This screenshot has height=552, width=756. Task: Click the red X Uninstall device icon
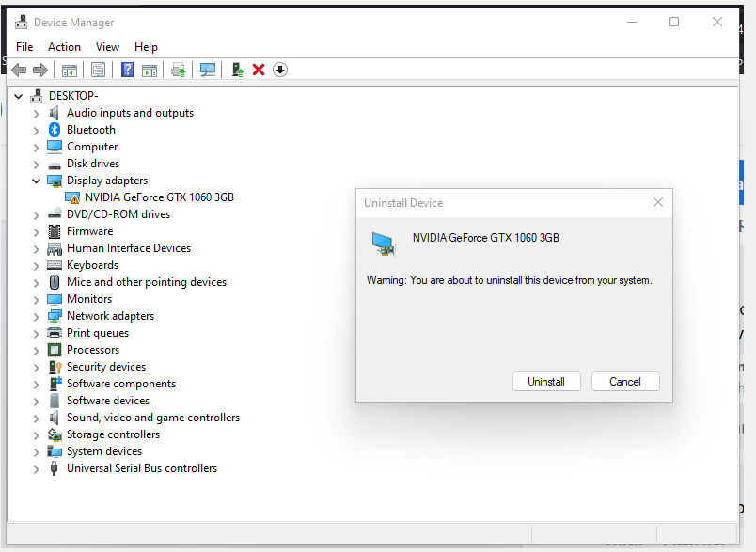click(259, 70)
